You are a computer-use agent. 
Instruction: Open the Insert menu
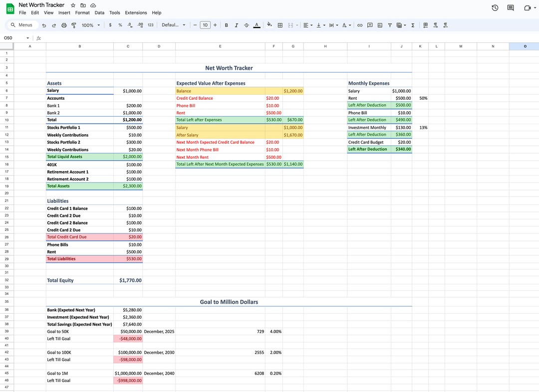click(x=64, y=12)
